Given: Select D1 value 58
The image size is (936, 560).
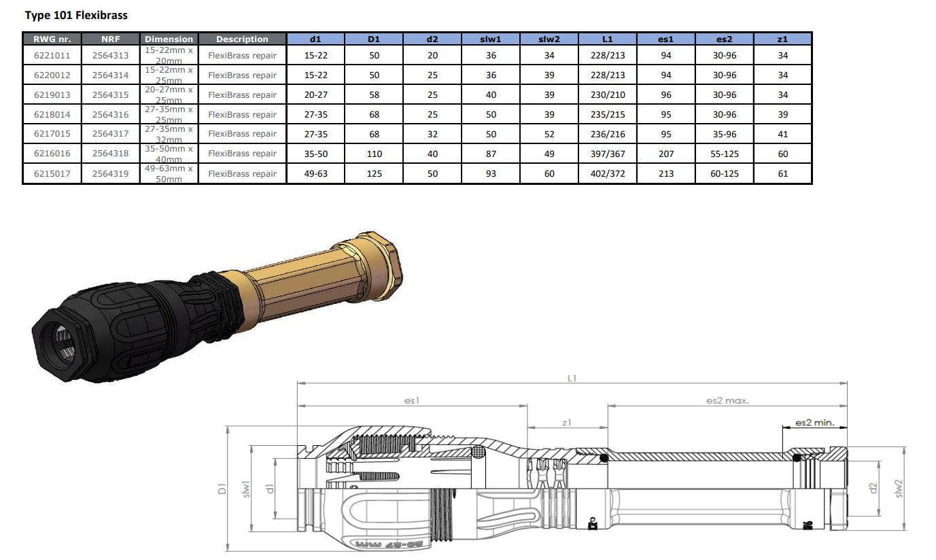Looking at the screenshot, I should tap(374, 95).
